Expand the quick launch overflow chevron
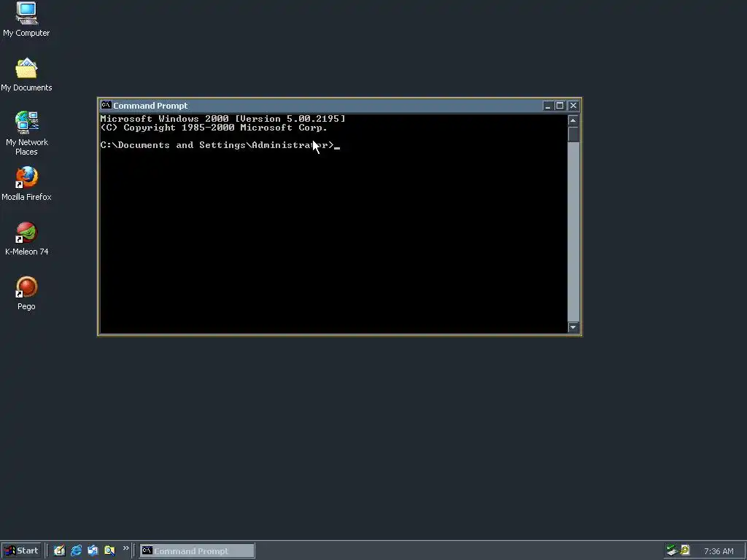Image resolution: width=747 pixels, height=560 pixels. coord(125,548)
